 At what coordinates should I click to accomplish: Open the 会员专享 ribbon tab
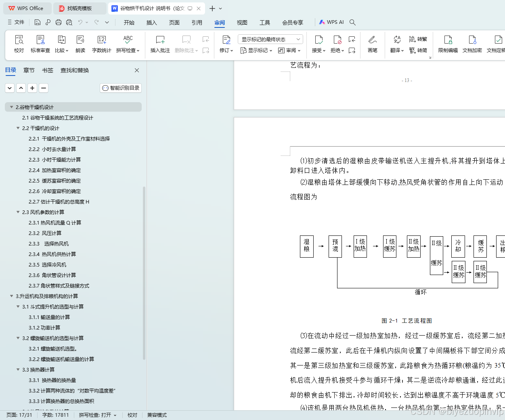293,23
